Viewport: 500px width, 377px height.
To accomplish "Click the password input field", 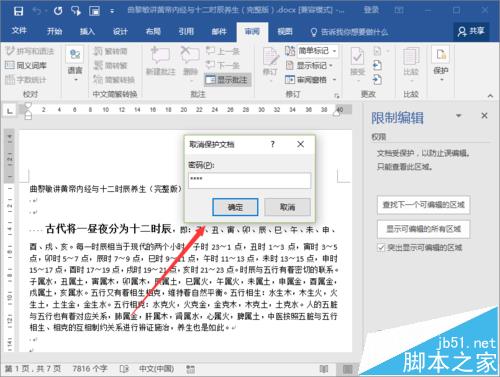I will point(250,180).
